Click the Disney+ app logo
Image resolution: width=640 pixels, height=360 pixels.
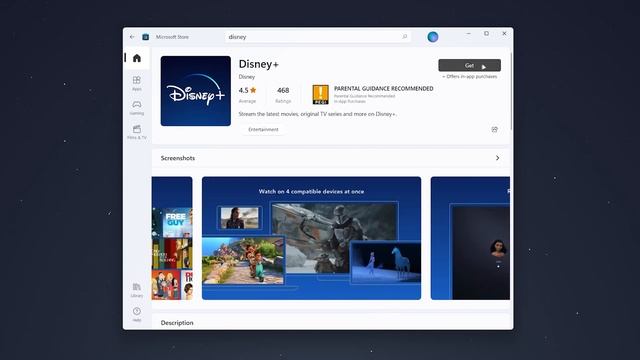click(196, 91)
